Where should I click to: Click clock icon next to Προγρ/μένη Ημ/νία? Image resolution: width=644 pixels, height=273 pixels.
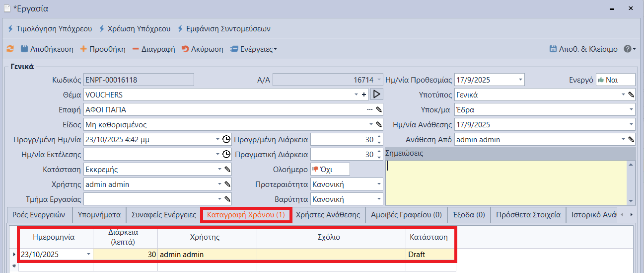[226, 140]
